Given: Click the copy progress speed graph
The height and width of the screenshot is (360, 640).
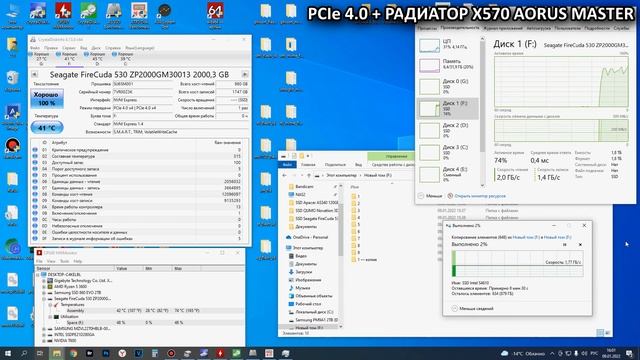Looking at the screenshot, I should pyautogui.click(x=517, y=264).
